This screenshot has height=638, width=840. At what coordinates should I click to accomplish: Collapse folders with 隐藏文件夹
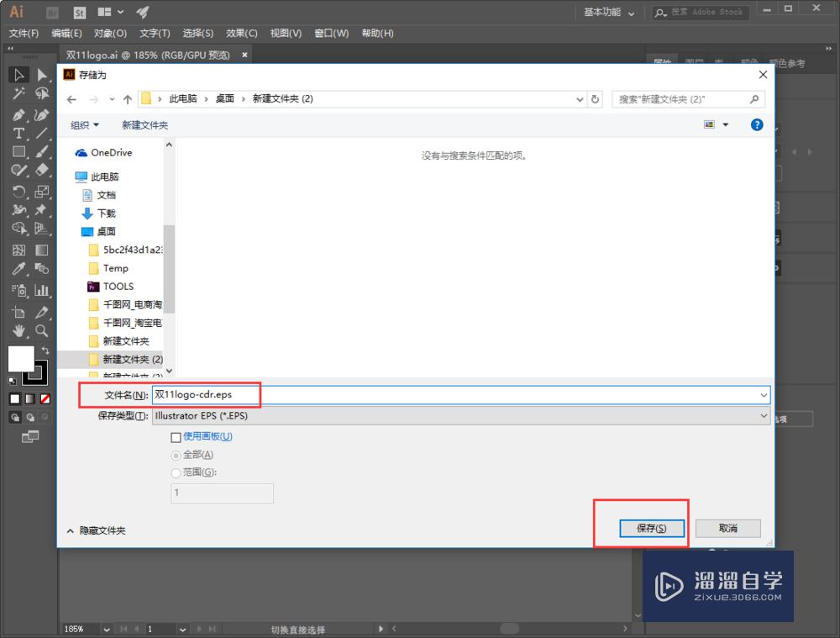96,530
